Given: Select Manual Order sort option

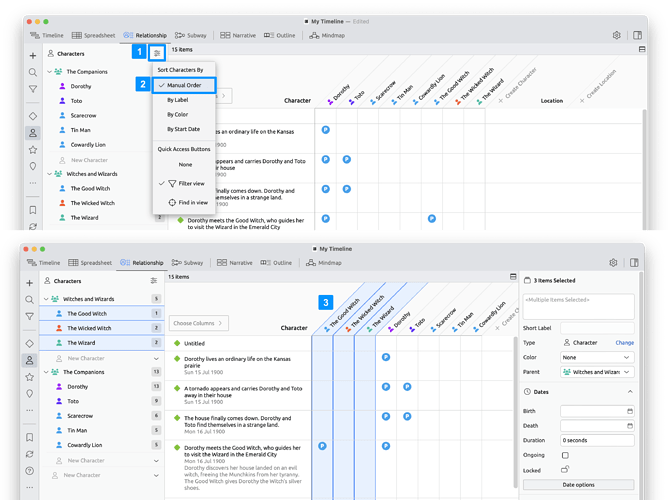Looking at the screenshot, I should (x=184, y=85).
